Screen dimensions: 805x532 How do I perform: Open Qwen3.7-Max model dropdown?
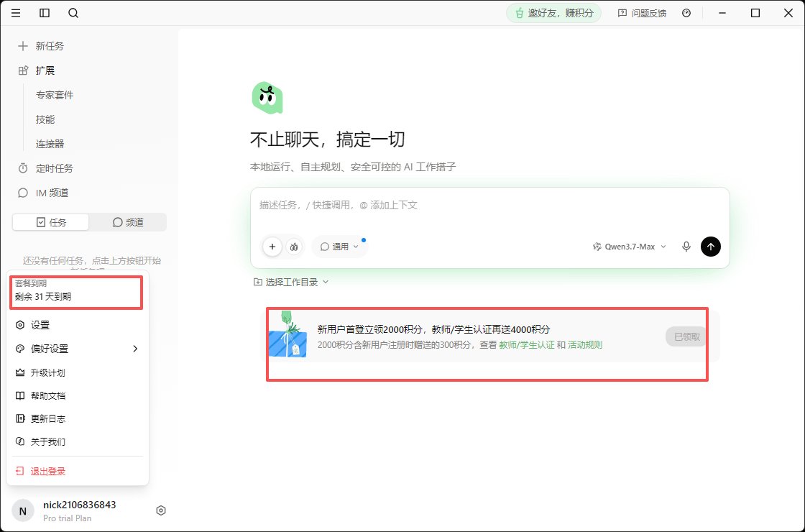pyautogui.click(x=630, y=247)
